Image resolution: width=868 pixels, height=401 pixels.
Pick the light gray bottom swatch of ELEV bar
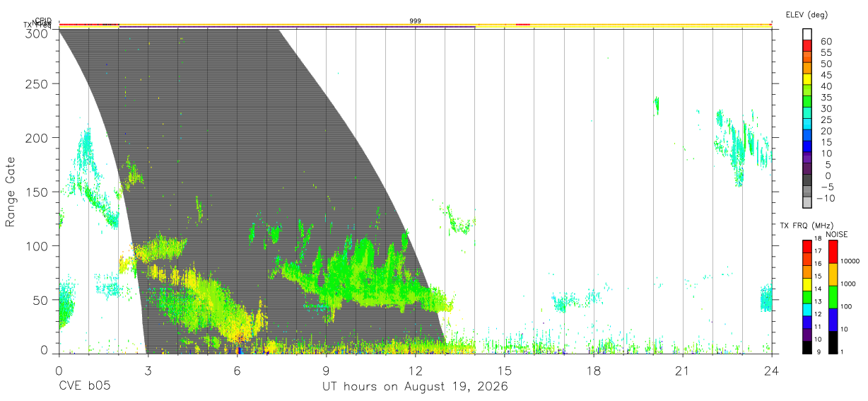click(x=807, y=204)
